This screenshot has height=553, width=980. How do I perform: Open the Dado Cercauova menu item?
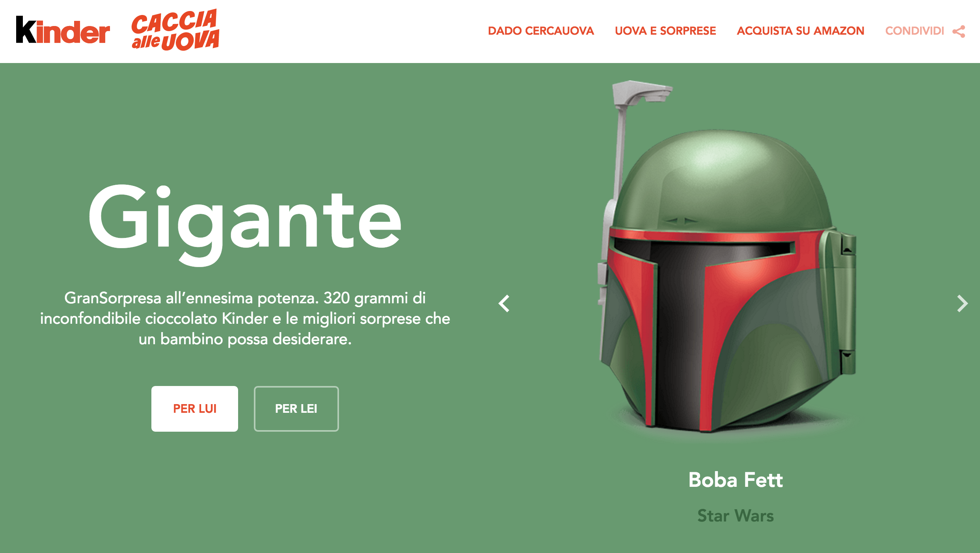coord(541,31)
